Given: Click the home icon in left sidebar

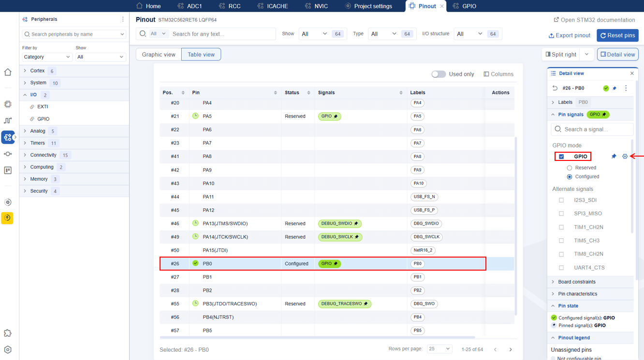Looking at the screenshot, I should click(8, 72).
